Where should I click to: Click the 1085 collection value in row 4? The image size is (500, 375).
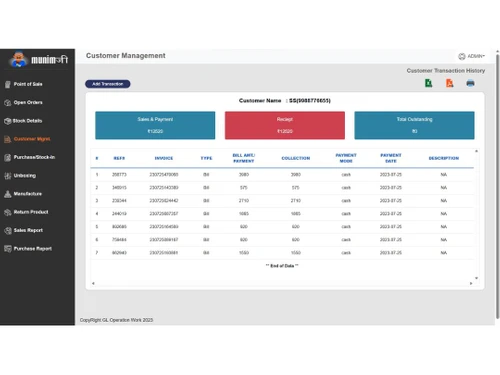(296, 214)
